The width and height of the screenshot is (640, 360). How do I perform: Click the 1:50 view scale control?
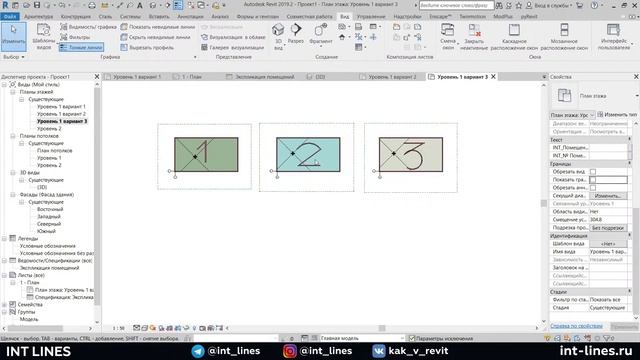pos(118,328)
